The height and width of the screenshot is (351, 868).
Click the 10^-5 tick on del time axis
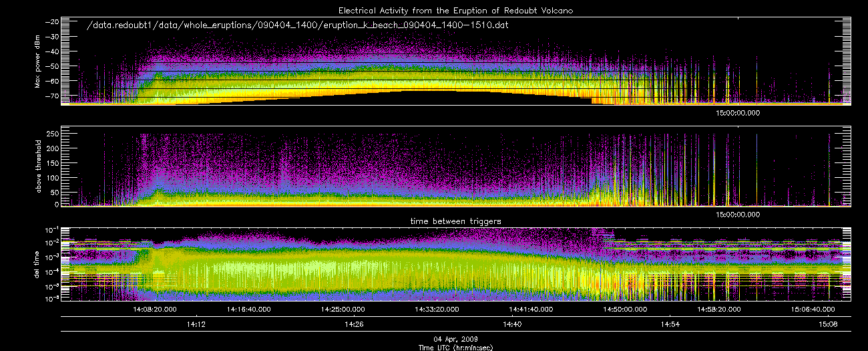(51, 285)
